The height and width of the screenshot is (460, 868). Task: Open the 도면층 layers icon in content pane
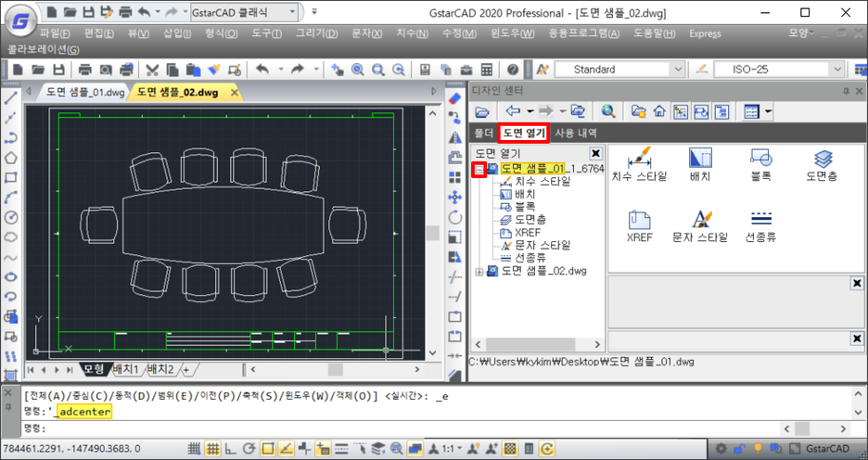point(822,158)
